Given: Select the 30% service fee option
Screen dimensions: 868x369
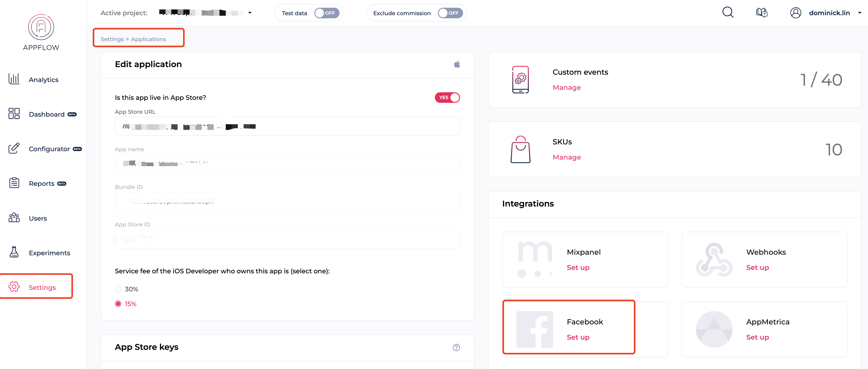Looking at the screenshot, I should point(118,289).
